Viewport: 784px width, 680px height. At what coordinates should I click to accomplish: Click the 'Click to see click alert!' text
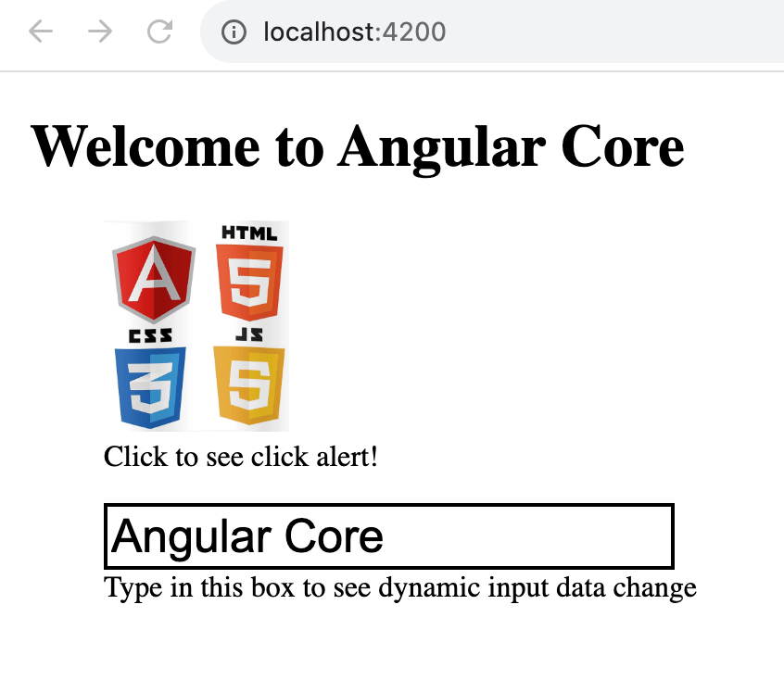(241, 457)
